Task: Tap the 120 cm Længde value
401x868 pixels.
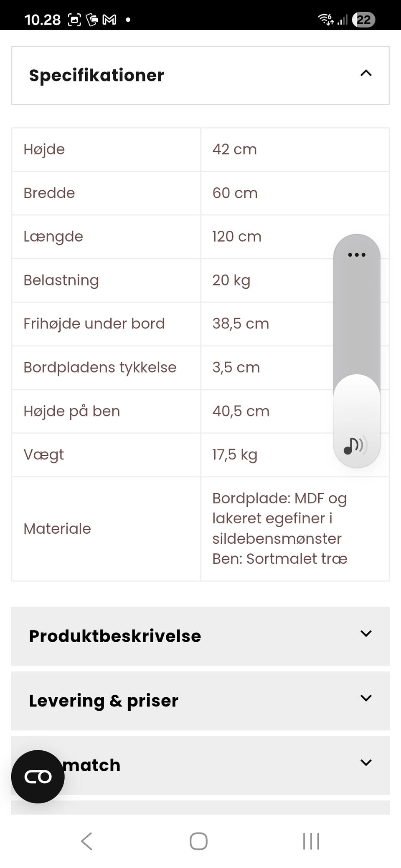Action: pos(236,237)
